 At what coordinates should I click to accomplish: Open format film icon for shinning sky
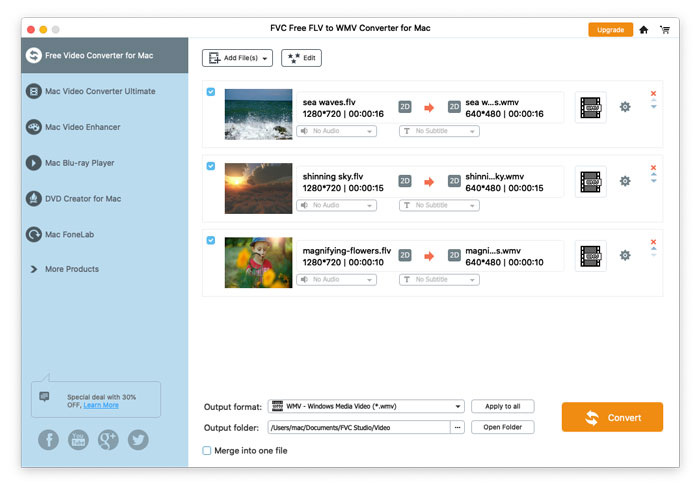[x=591, y=182]
